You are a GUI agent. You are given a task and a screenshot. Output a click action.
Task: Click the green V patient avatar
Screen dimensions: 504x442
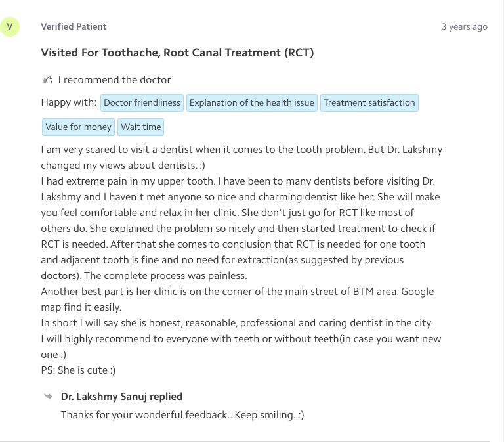(10, 27)
